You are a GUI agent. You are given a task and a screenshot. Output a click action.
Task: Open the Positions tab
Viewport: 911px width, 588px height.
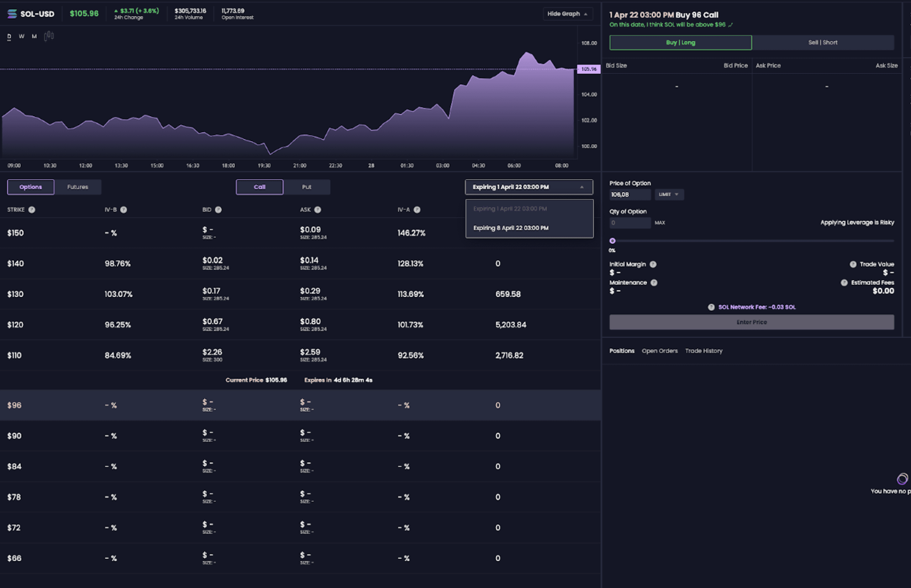coord(621,351)
